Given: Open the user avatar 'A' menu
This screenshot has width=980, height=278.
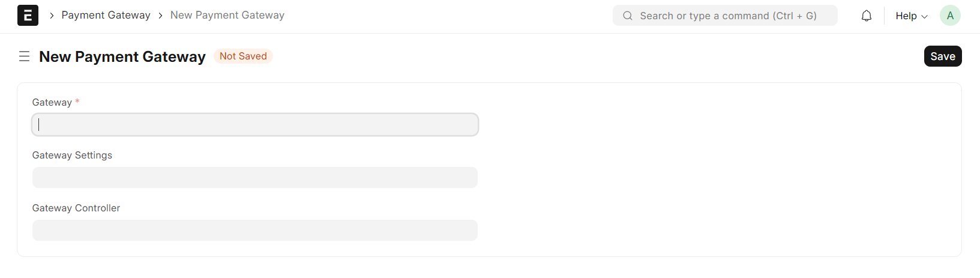Looking at the screenshot, I should coord(950,16).
